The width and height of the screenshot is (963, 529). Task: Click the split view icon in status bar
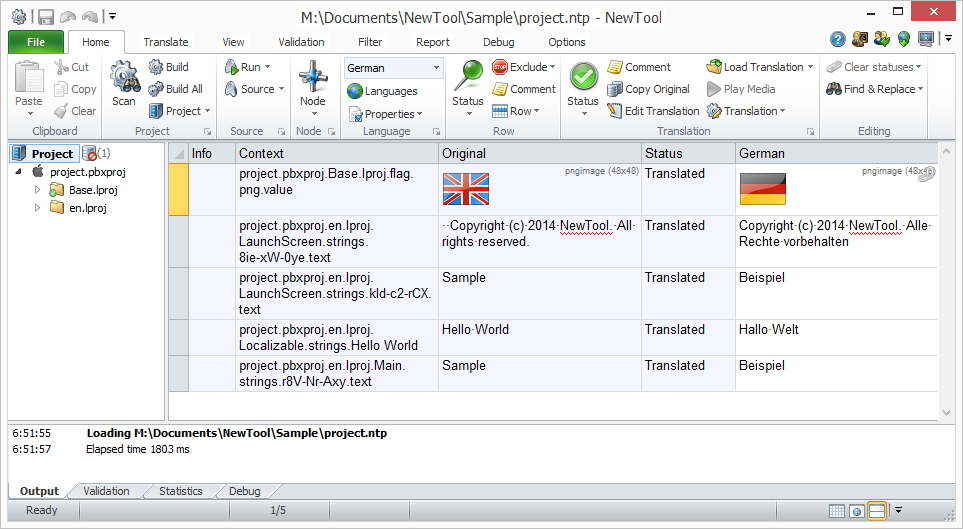coord(877,511)
